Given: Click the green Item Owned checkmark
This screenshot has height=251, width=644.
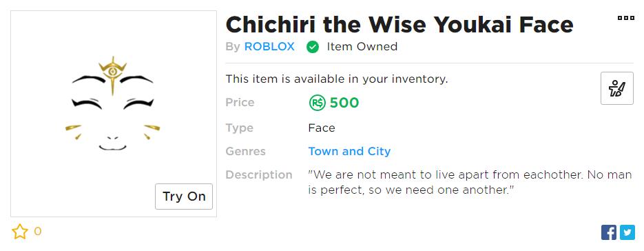Looking at the screenshot, I should [x=313, y=48].
